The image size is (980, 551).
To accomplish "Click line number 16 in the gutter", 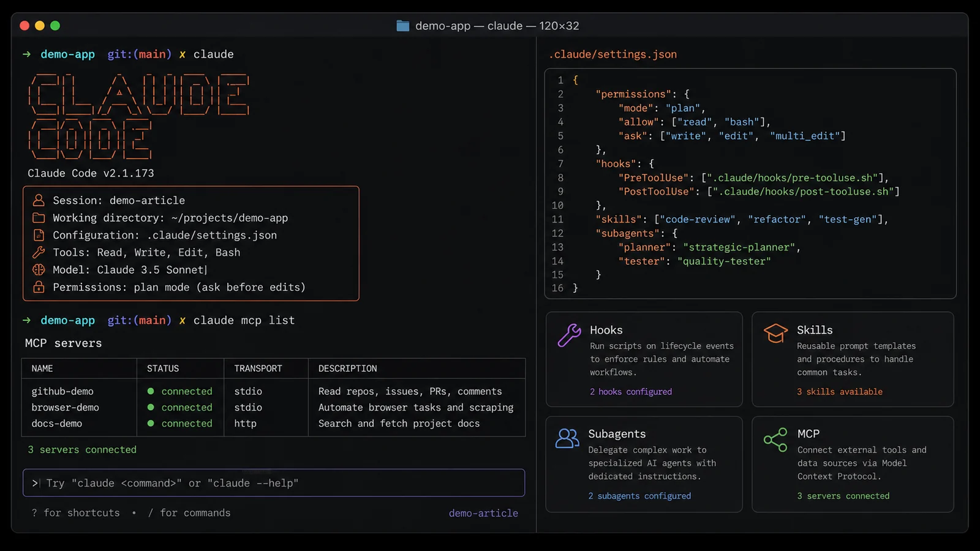I will tap(557, 288).
